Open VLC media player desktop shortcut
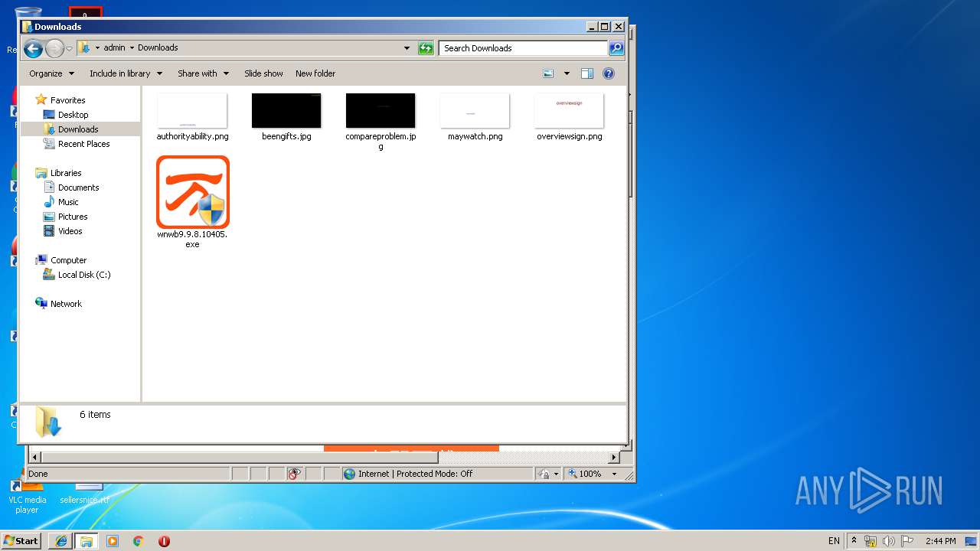The height and width of the screenshot is (551, 980). [x=27, y=497]
